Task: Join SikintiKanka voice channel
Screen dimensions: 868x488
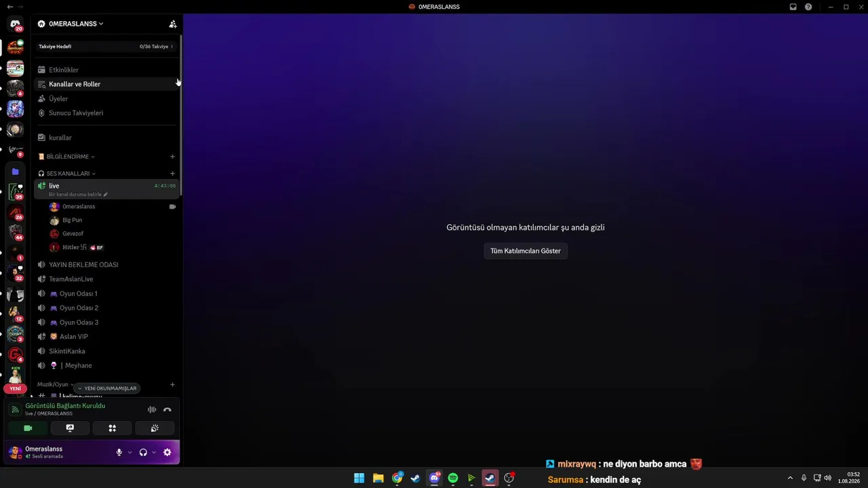Action: pyautogui.click(x=106, y=351)
